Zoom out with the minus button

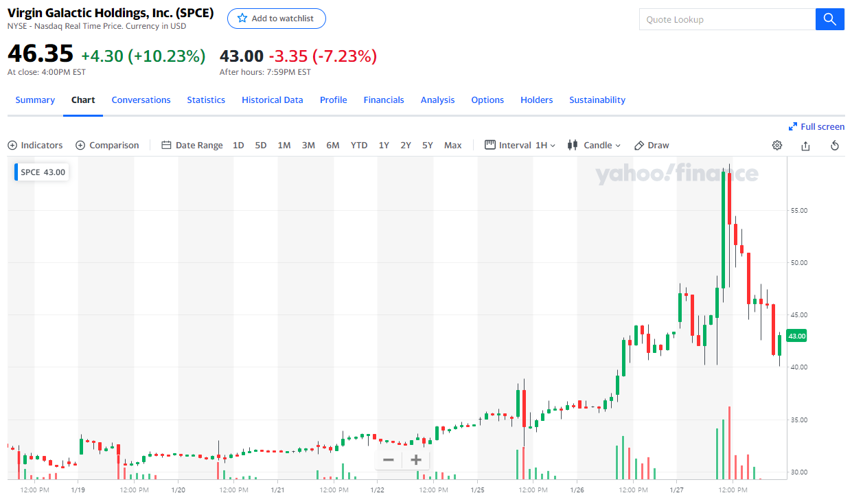[389, 460]
